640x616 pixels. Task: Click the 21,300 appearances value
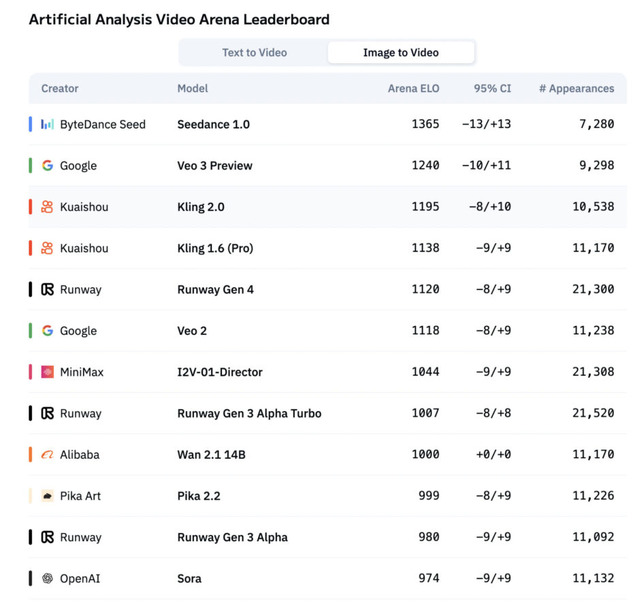pyautogui.click(x=593, y=289)
